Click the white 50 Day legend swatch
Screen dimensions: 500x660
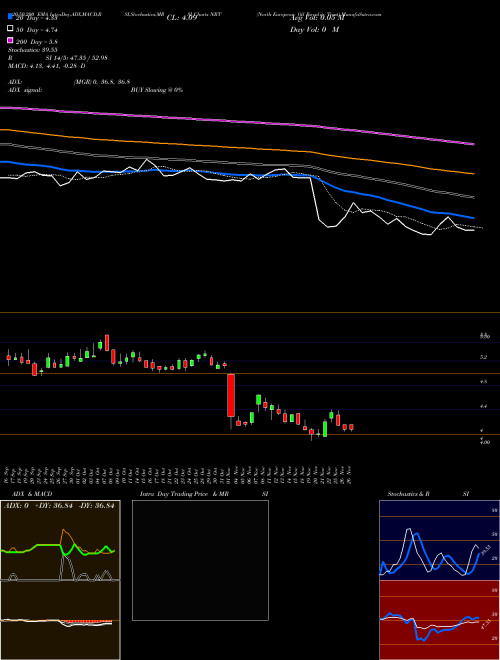coord(11,29)
